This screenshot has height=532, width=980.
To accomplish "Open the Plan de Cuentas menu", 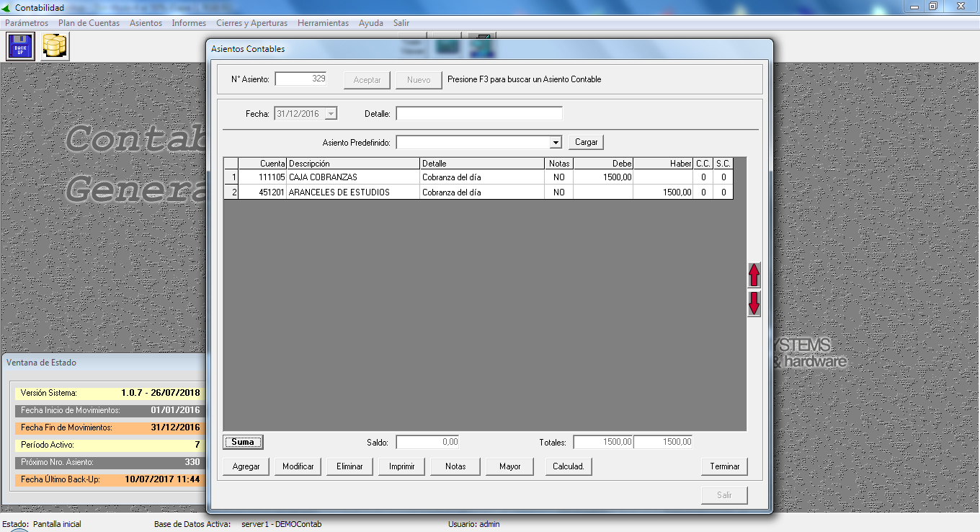I will tap(89, 23).
